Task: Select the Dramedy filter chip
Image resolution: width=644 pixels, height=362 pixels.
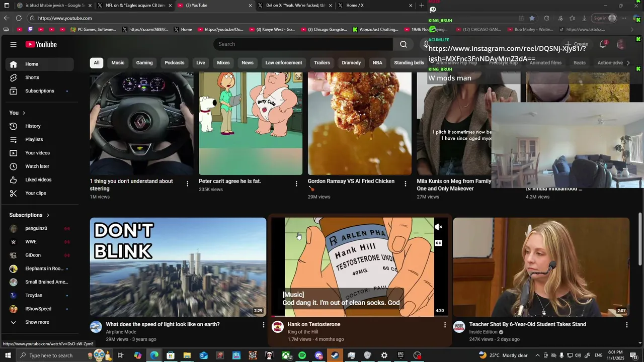Action: (x=351, y=63)
